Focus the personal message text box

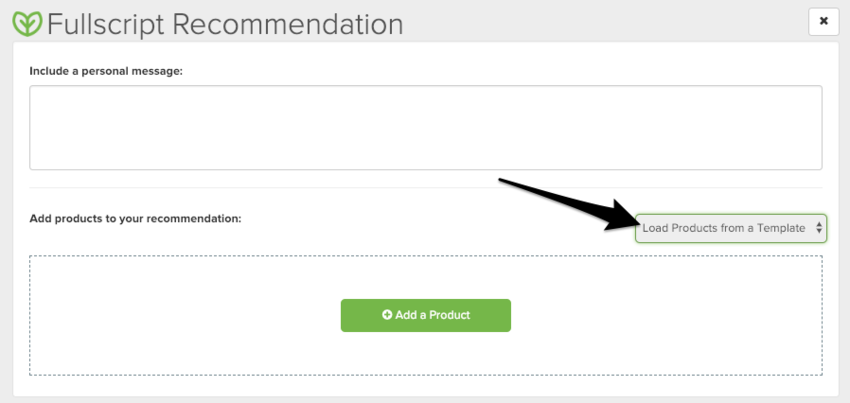(x=425, y=127)
